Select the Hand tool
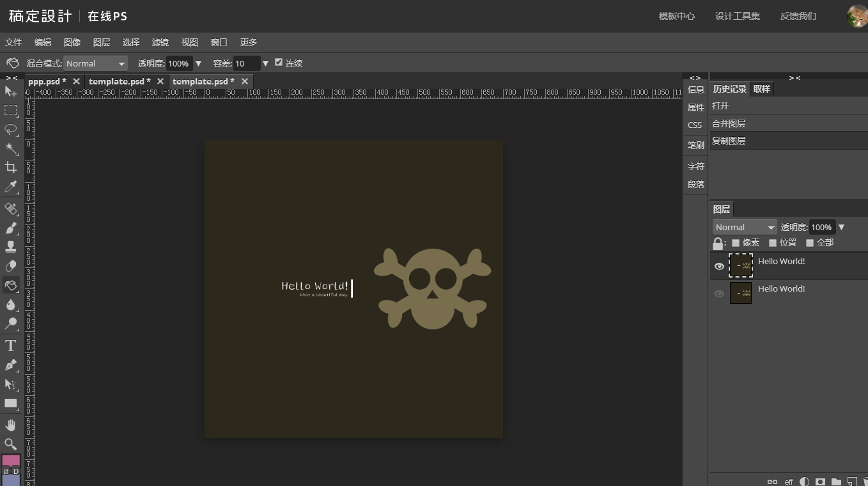The width and height of the screenshot is (868, 486). click(11, 425)
